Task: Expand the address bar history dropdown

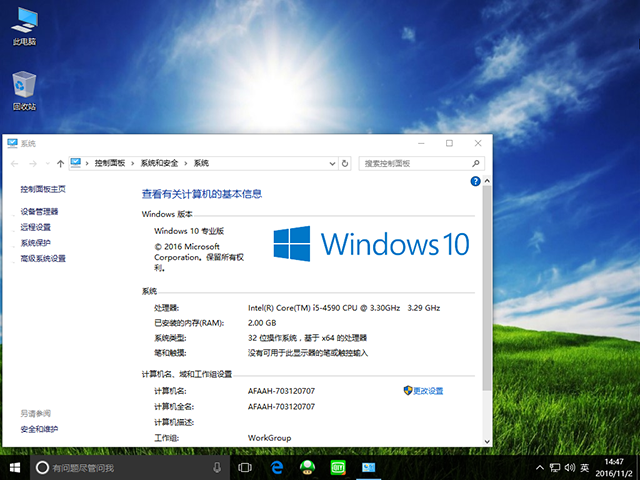Action: coord(331,163)
